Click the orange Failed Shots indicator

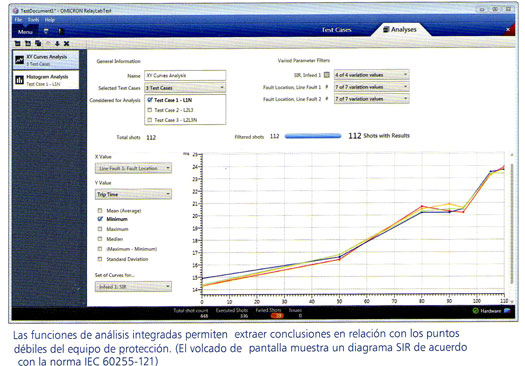[277, 315]
